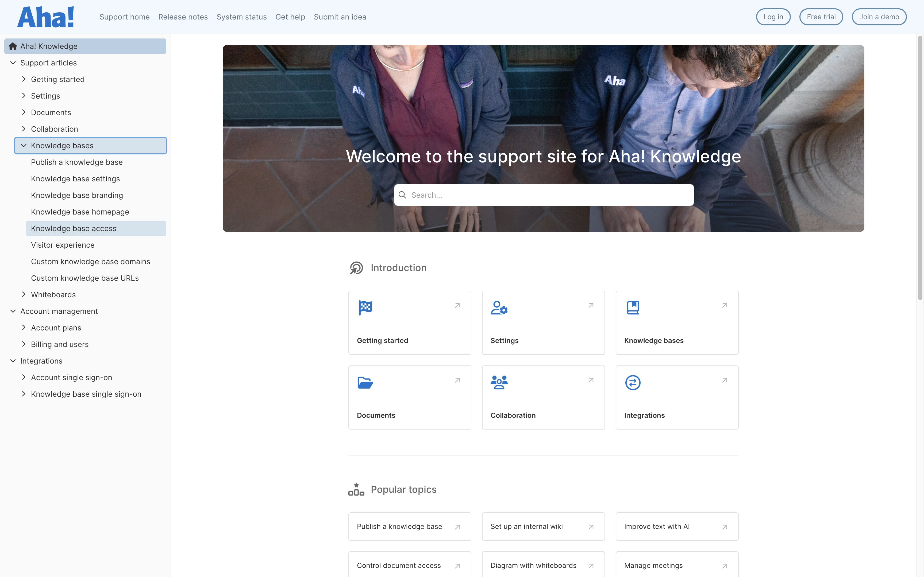This screenshot has height=577, width=924.
Task: Click the magnifier icon in search bar
Action: 402,195
